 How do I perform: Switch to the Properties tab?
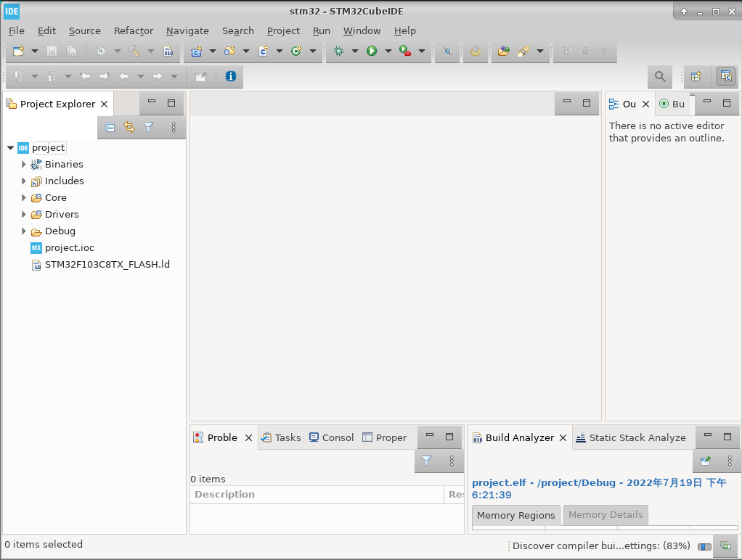click(384, 437)
